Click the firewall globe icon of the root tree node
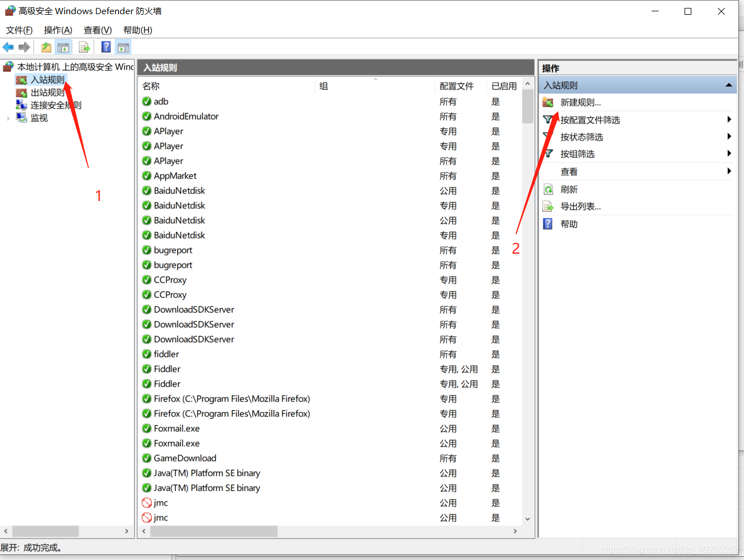This screenshot has height=560, width=744. click(x=8, y=67)
